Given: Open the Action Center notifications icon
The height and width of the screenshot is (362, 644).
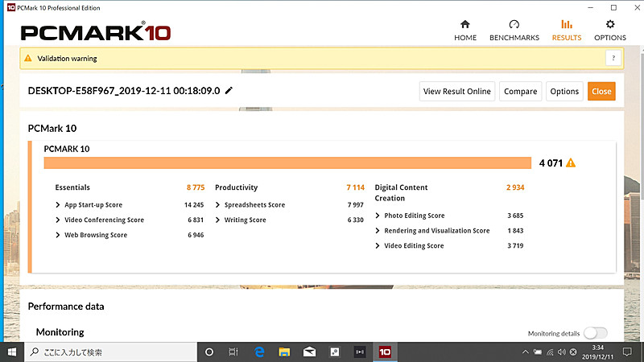Looking at the screenshot, I should [x=627, y=352].
